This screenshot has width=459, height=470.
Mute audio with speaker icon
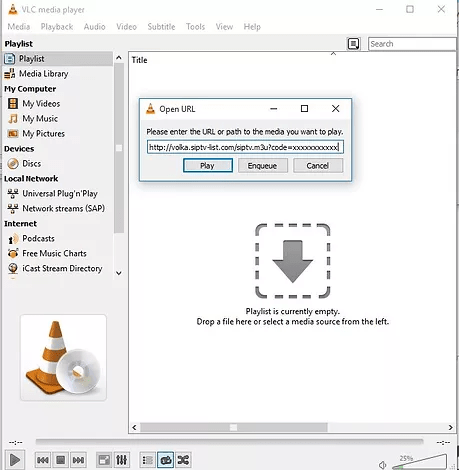coord(383,464)
